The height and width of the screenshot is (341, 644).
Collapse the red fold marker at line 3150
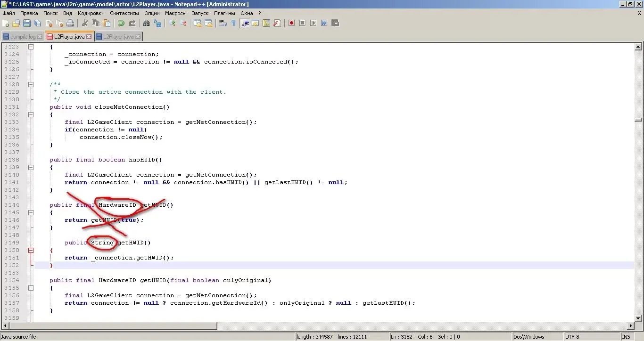coord(31,250)
